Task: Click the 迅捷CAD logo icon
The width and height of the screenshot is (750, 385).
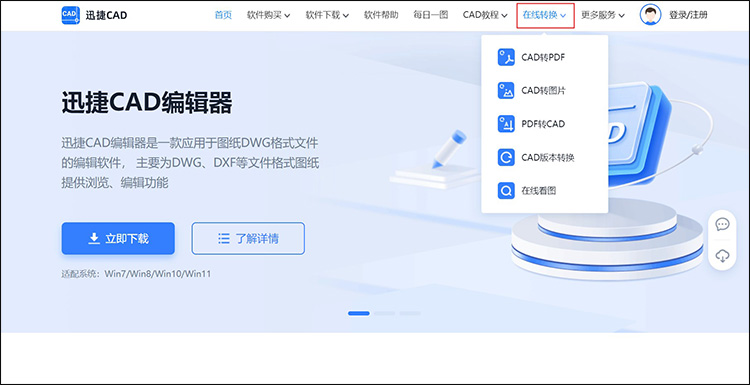Action: click(x=71, y=15)
